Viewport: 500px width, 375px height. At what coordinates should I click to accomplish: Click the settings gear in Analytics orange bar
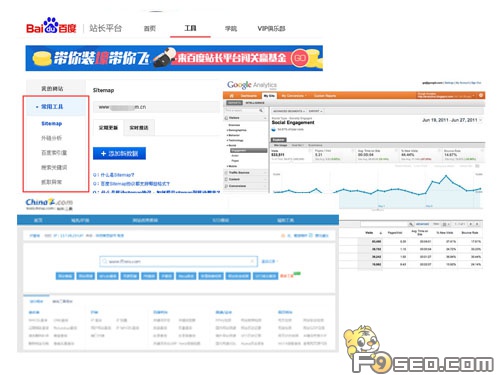[481, 95]
